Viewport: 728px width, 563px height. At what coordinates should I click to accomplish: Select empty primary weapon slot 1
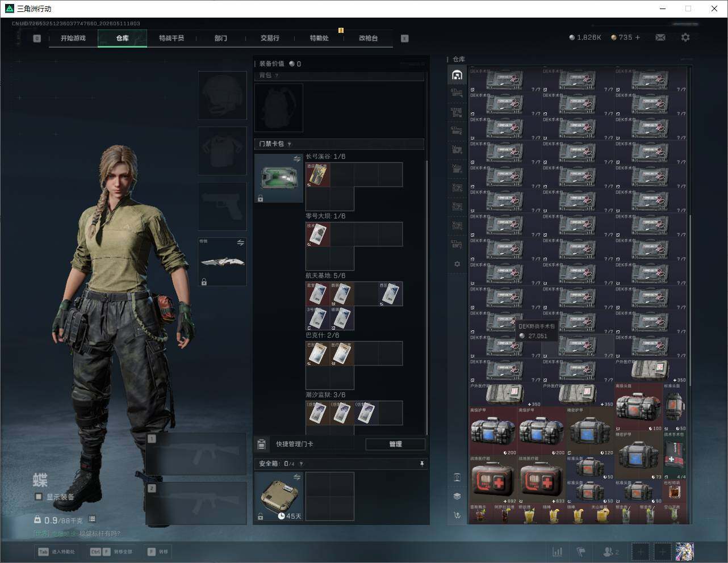pyautogui.click(x=196, y=453)
